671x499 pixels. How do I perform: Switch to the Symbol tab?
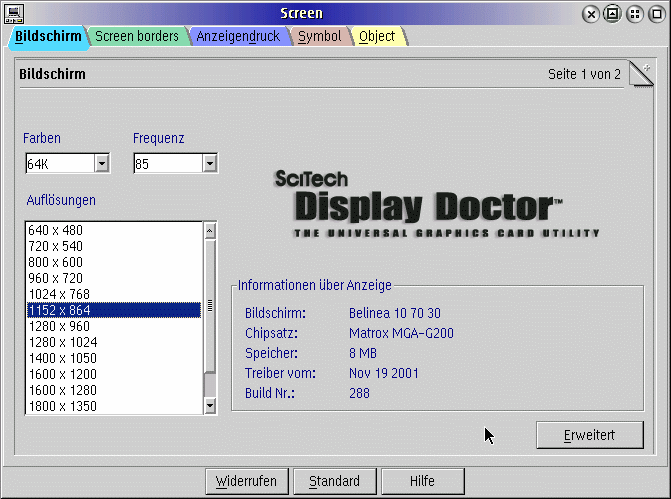(x=320, y=36)
